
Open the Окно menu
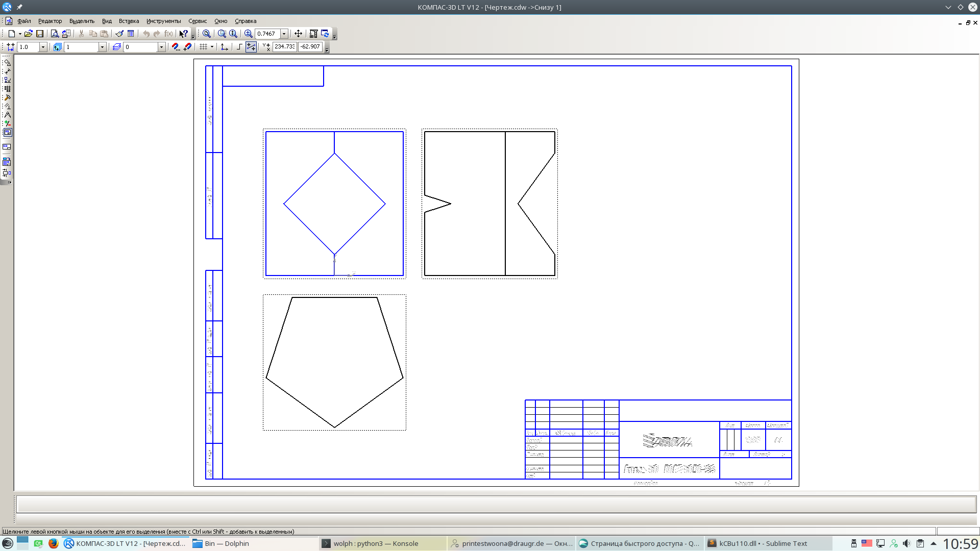220,21
